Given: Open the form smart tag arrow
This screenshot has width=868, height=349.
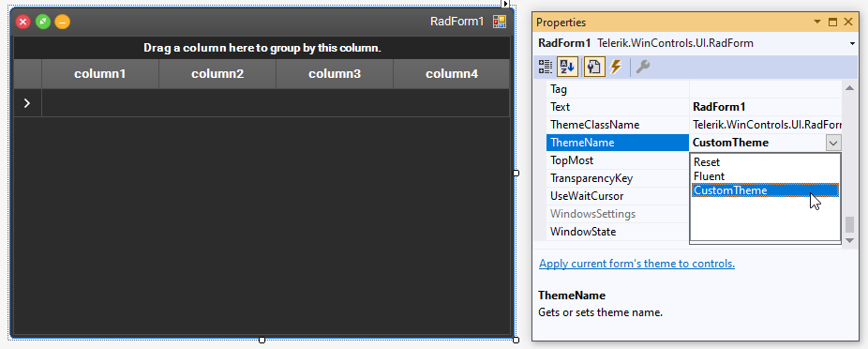Looking at the screenshot, I should tap(505, 4).
